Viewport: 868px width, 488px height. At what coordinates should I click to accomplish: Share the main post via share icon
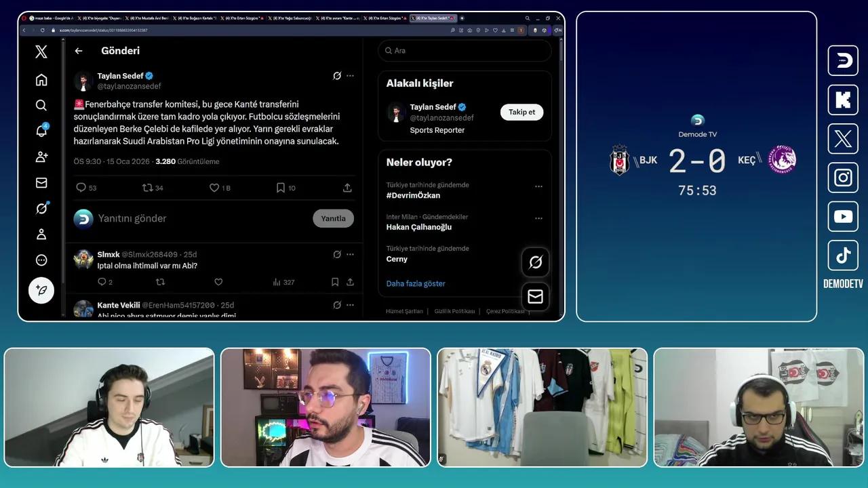[x=347, y=188]
